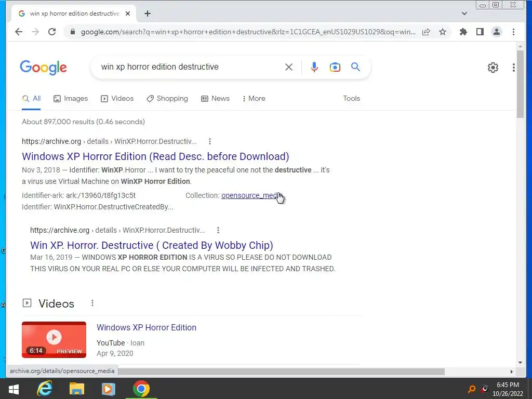Image resolution: width=532 pixels, height=399 pixels.
Task: Open 'Win XP. Horror. Destructive' result
Action: 152,245
